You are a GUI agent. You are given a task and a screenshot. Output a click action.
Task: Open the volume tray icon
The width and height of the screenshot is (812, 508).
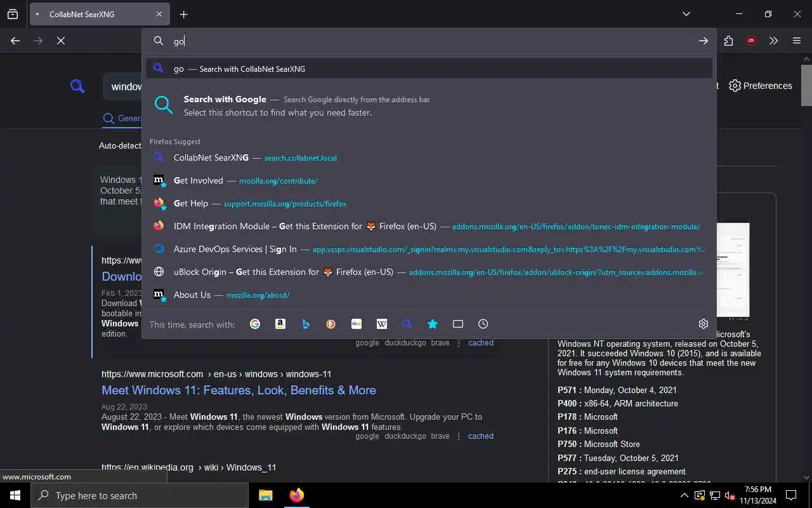(730, 495)
